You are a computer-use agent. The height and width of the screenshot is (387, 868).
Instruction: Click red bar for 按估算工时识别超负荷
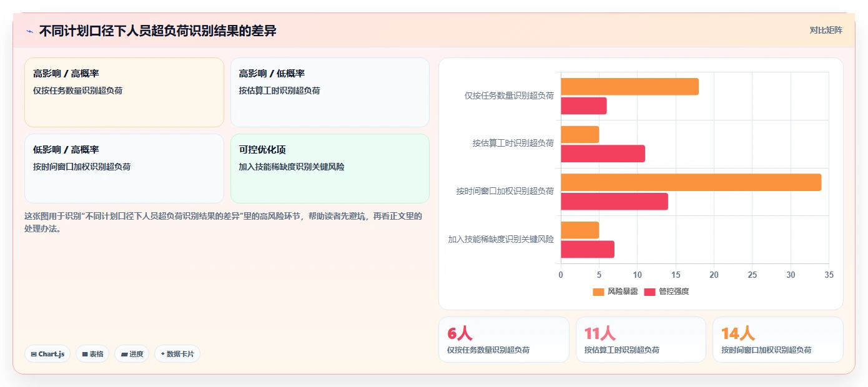click(603, 154)
